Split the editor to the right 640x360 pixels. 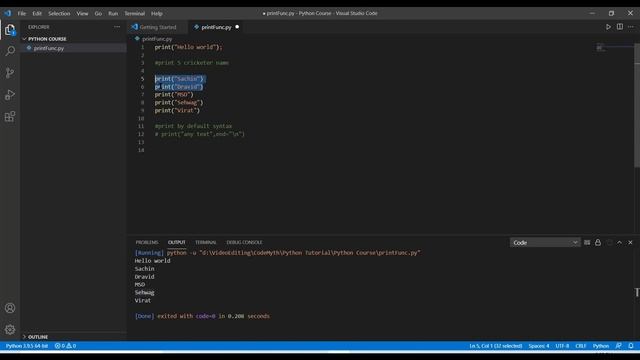(620, 27)
